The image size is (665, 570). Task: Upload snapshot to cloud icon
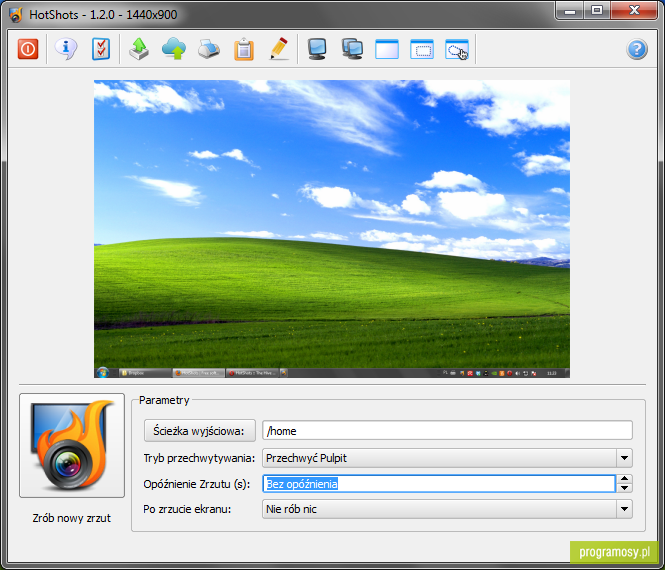point(174,49)
